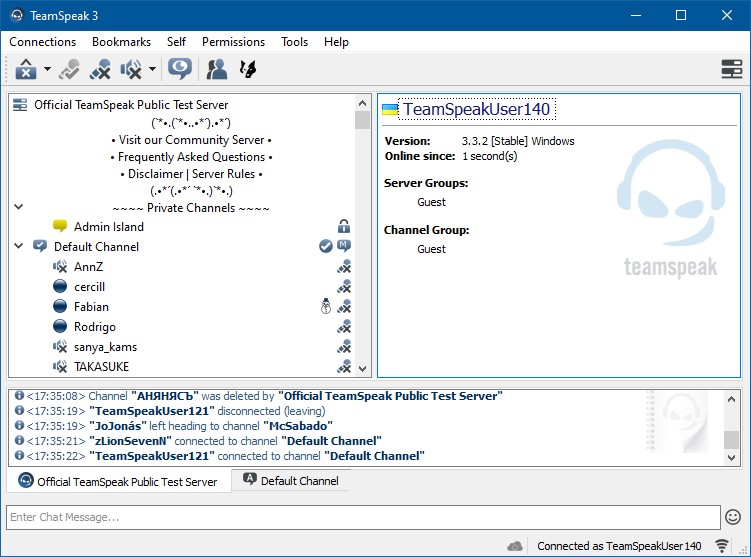This screenshot has height=557, width=751.
Task: Click 'Connected as TeamSpeakUser140' status text
Action: pos(619,546)
